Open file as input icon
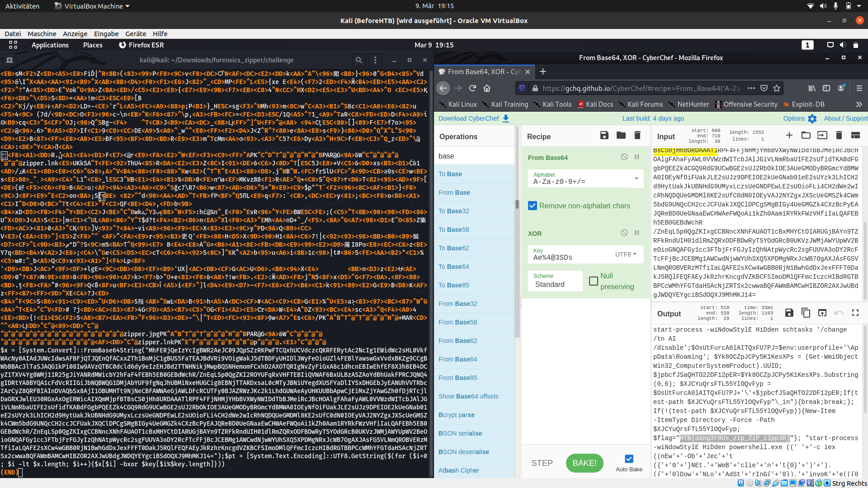 [x=822, y=135]
